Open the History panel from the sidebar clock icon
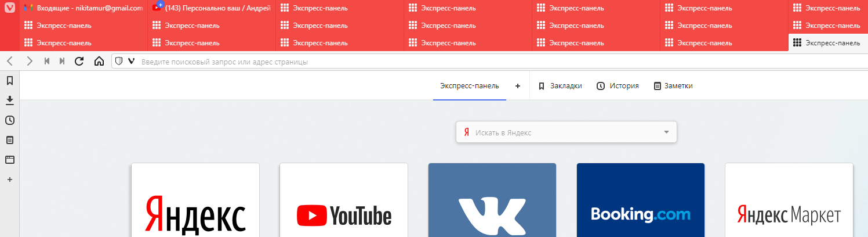Screen dimensions: 868x237 (x=9, y=120)
